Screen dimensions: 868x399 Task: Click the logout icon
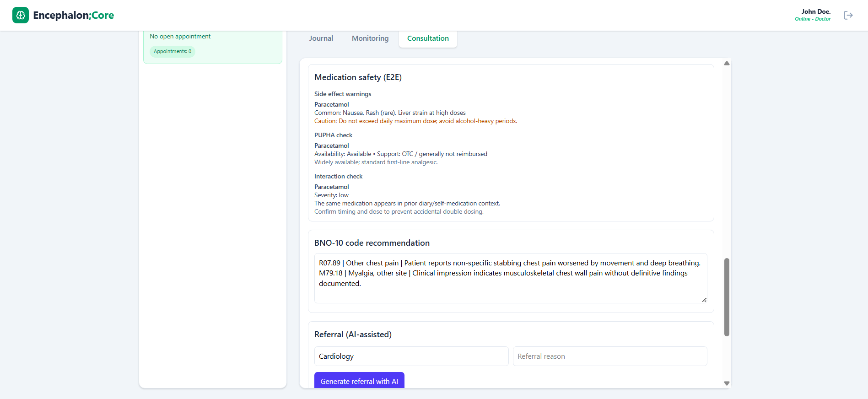coord(848,15)
